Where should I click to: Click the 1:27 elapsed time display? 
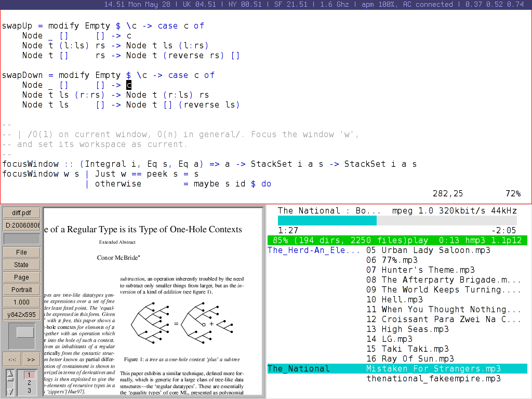click(288, 230)
